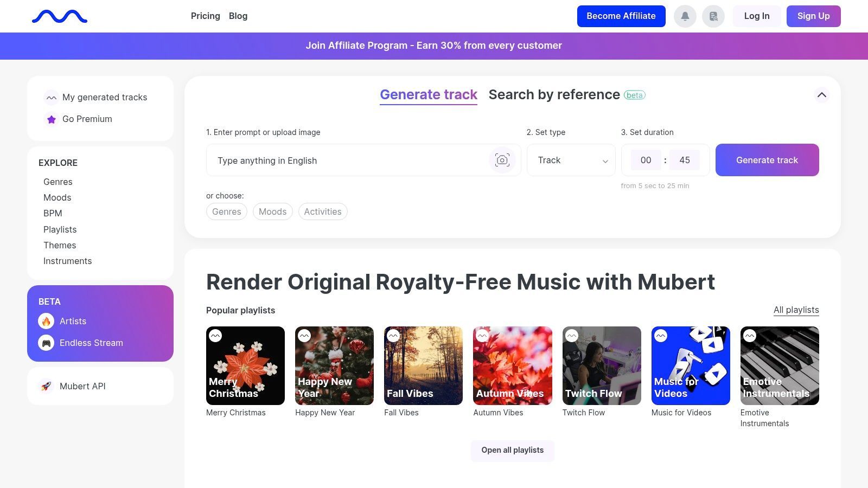Click the document search icon in header

coord(713,16)
